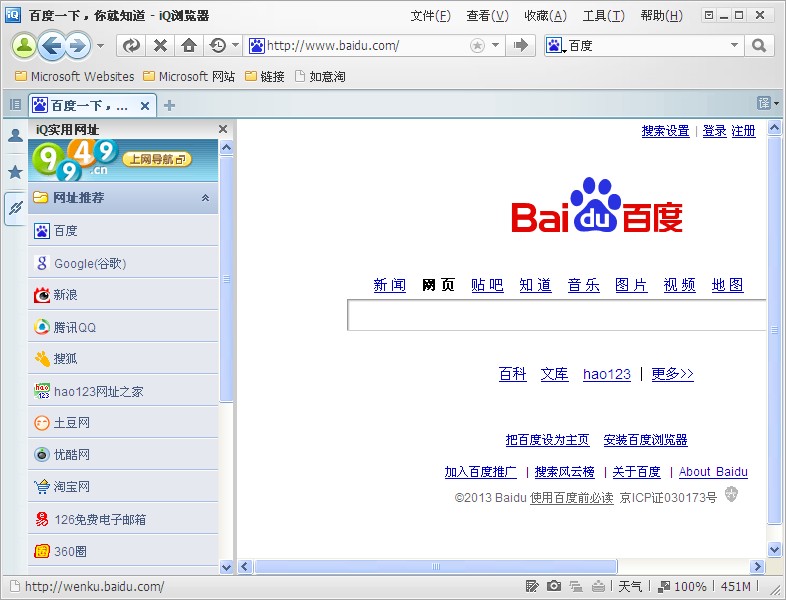
Task: Bookmark page with star icon in address bar
Action: [477, 46]
